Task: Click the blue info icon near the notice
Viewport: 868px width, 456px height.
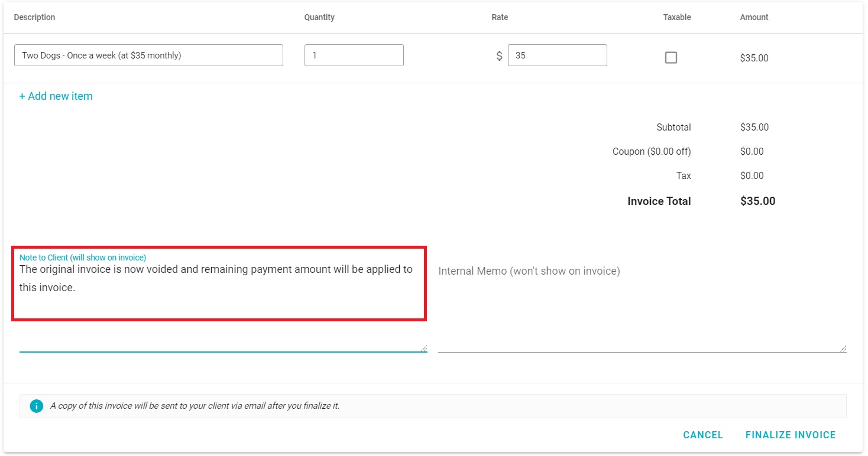Action: (x=36, y=406)
